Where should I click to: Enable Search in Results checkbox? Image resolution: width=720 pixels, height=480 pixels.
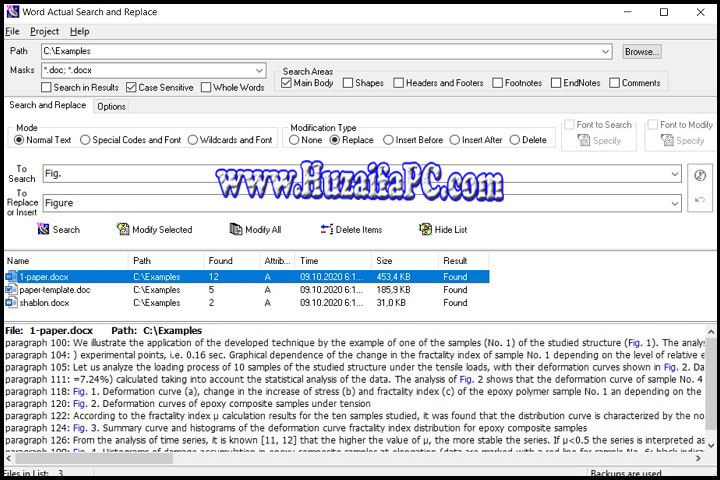tap(46, 87)
